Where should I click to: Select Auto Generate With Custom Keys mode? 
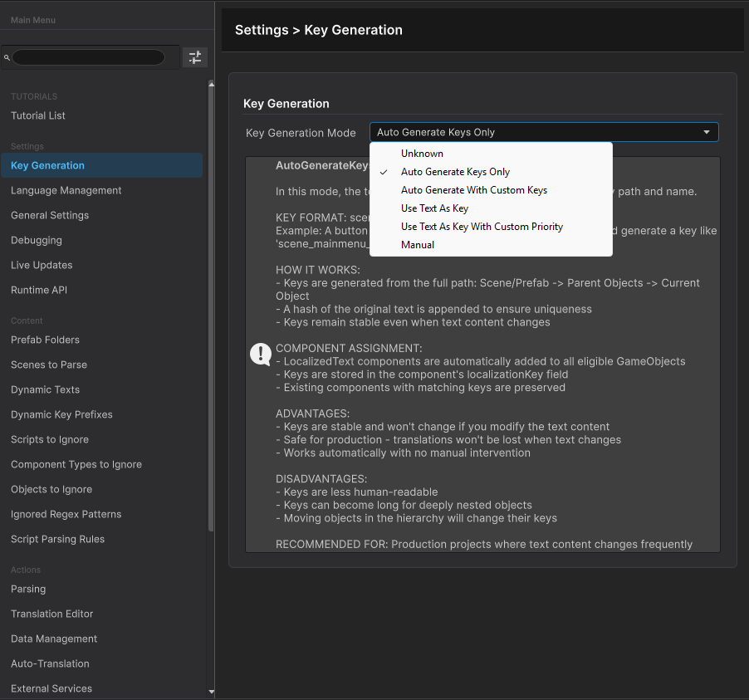[474, 189]
